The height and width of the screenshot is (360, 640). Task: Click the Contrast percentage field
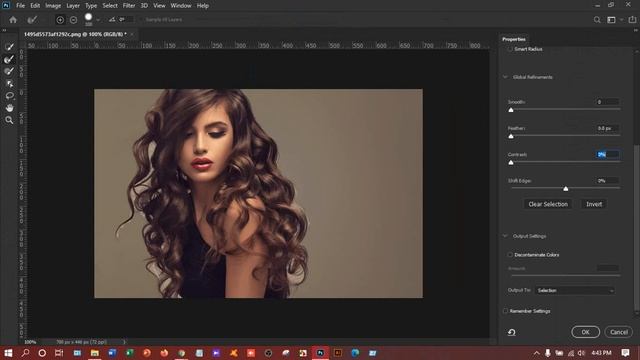[x=608, y=154]
